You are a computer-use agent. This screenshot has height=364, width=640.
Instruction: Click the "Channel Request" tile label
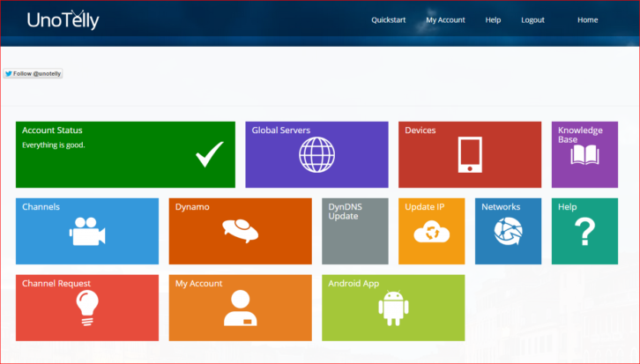(x=56, y=284)
